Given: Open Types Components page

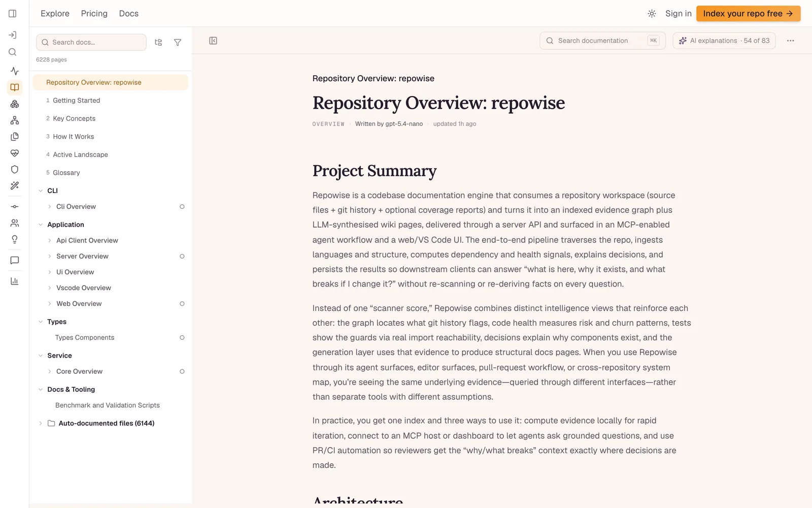Looking at the screenshot, I should click(85, 338).
